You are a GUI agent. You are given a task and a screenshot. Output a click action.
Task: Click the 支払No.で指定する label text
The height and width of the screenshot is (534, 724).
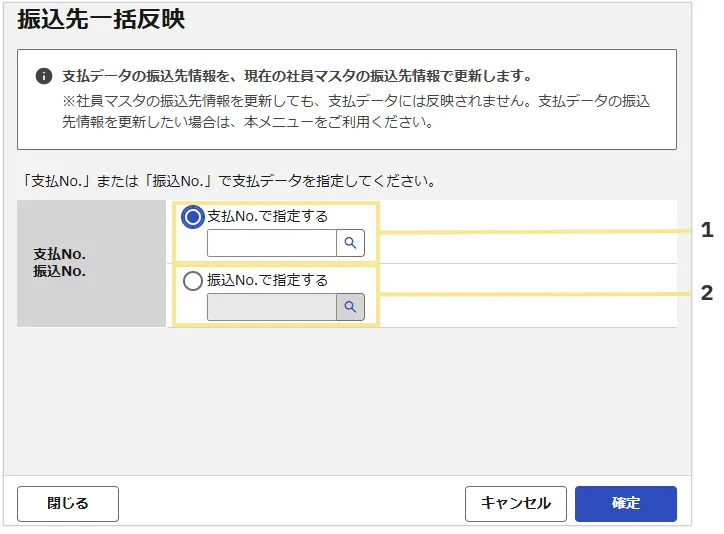click(267, 216)
